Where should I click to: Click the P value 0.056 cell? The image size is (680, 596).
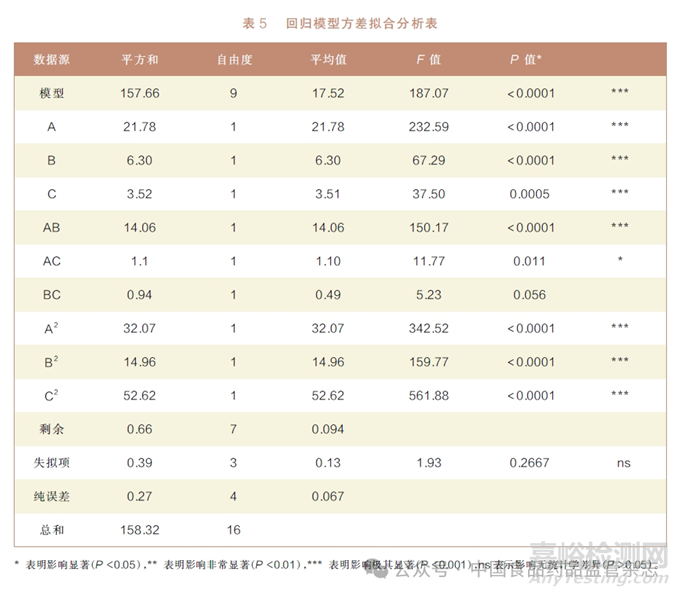(x=529, y=295)
